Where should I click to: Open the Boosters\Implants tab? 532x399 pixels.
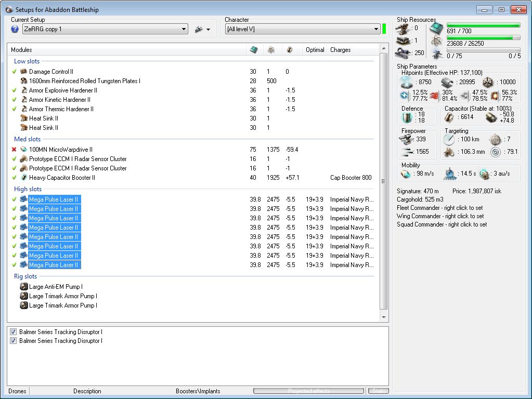[198, 391]
